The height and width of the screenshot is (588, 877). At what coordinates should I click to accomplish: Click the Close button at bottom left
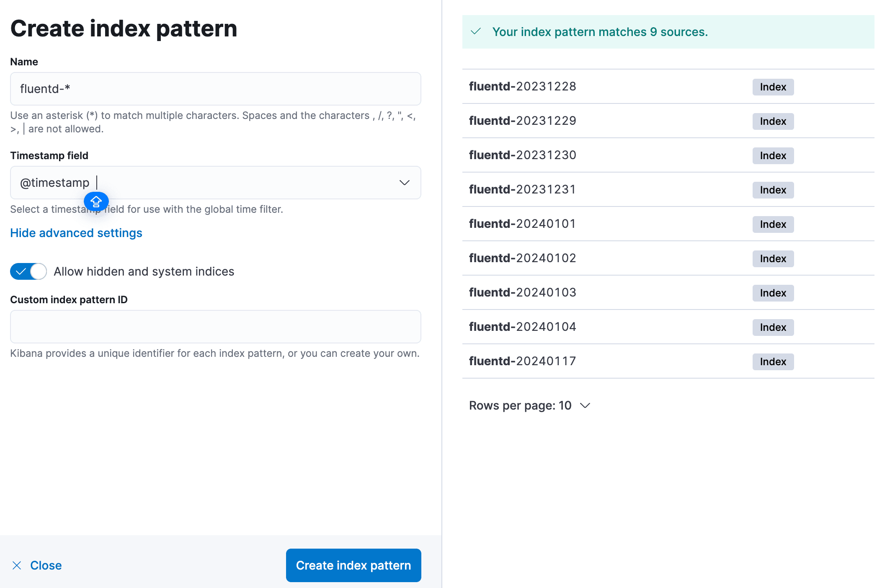pos(37,565)
